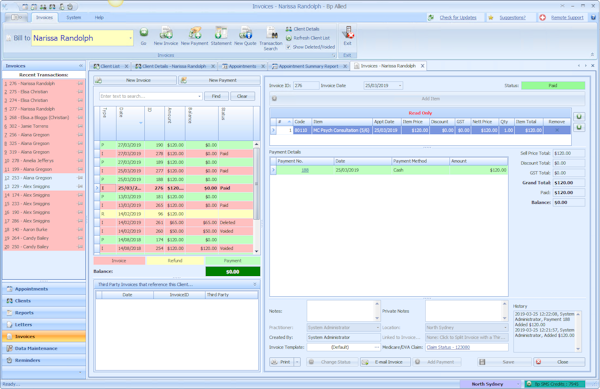This screenshot has height=389, width=600.
Task: Click the New Payment ribbon icon
Action: [x=194, y=36]
